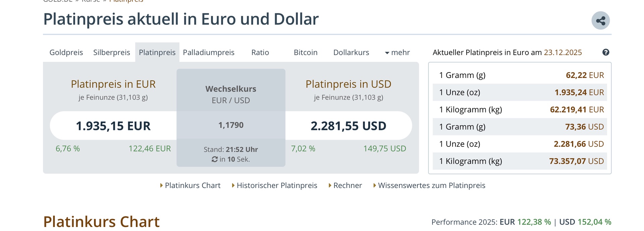This screenshot has width=644, height=231.
Task: Click the refresh countdown icon
Action: [x=215, y=159]
